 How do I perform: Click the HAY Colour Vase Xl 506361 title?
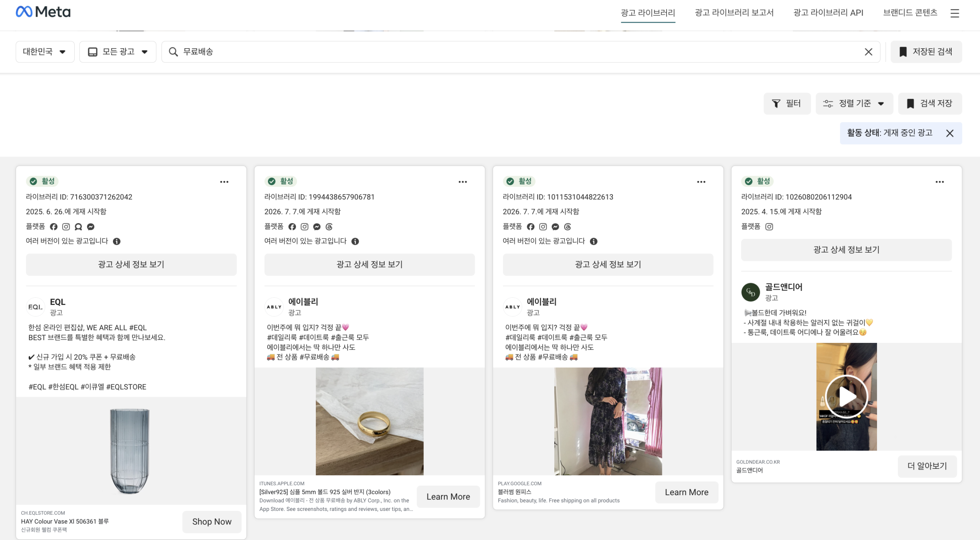coord(65,521)
